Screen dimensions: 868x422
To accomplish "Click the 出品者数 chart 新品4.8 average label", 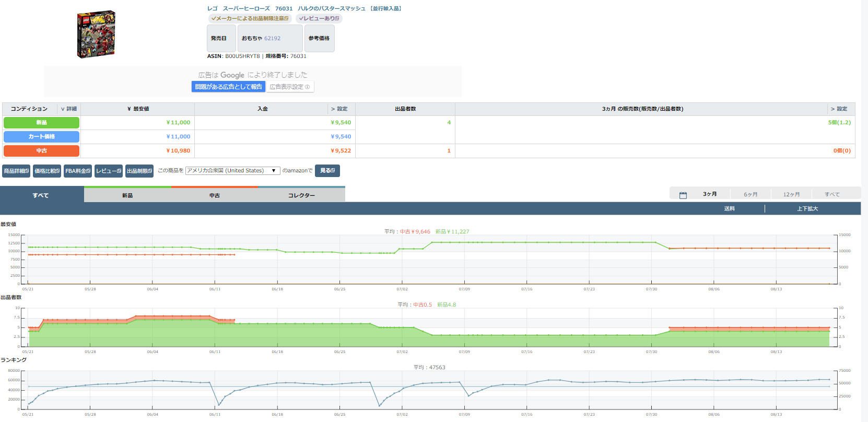I will pyautogui.click(x=447, y=304).
